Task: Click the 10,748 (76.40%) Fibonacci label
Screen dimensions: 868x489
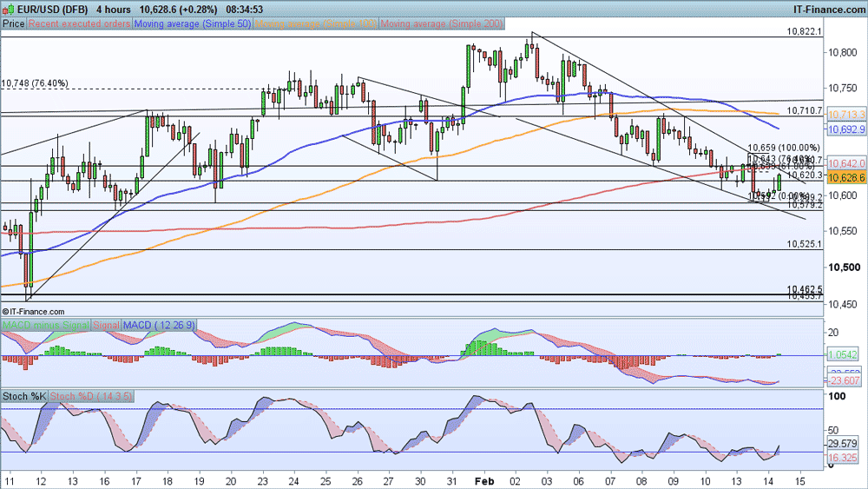Action: 35,83
